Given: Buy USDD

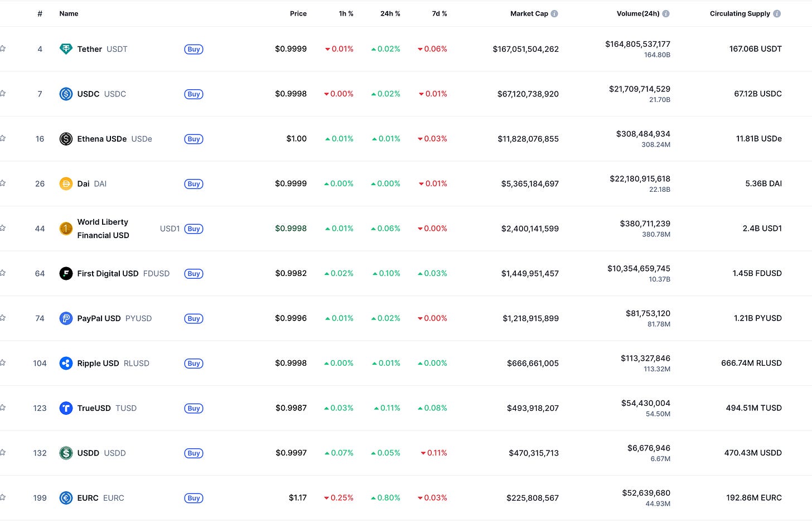Looking at the screenshot, I should coord(194,453).
